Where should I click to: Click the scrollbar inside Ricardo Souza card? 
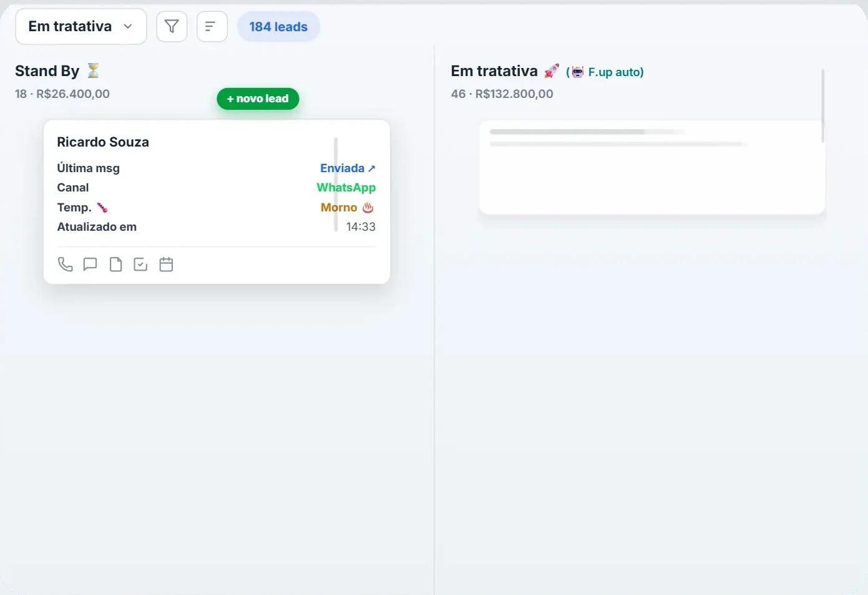(336, 185)
